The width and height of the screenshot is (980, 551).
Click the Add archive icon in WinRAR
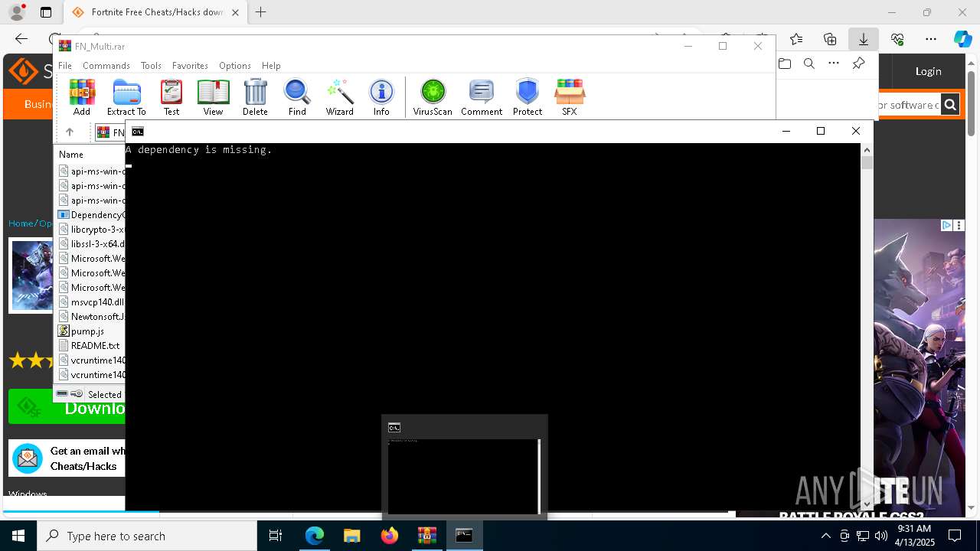[82, 97]
